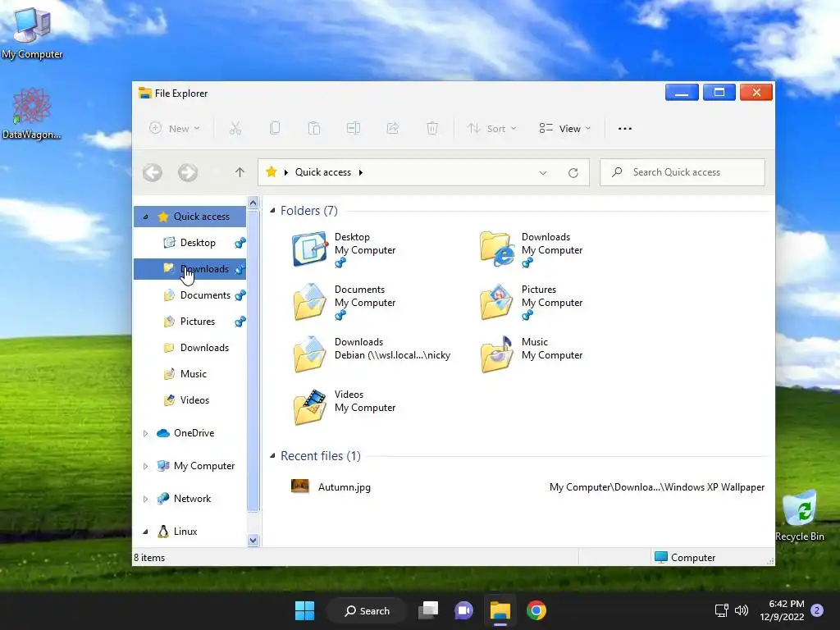Open the volume speaker tray icon
This screenshot has width=840, height=630.
coord(742,610)
